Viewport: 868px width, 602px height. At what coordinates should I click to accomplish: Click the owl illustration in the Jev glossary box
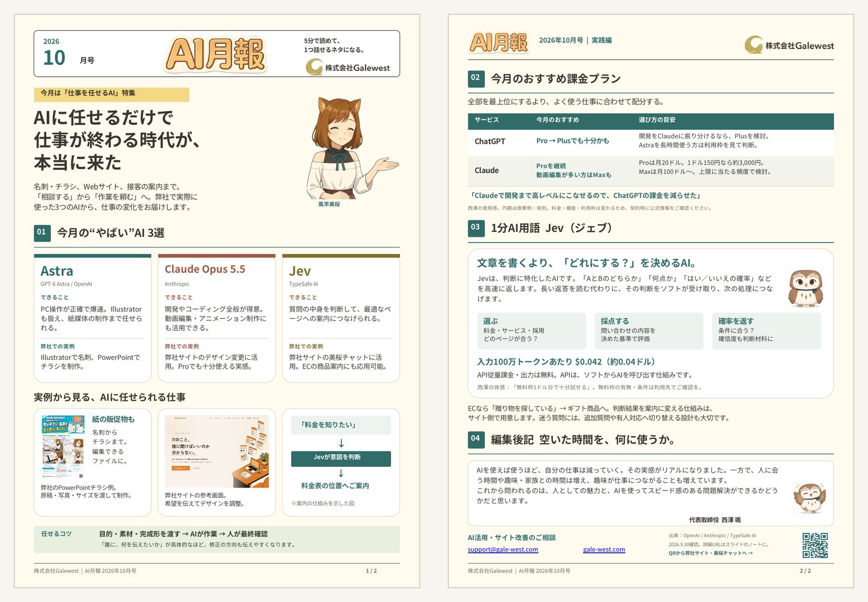tap(805, 288)
